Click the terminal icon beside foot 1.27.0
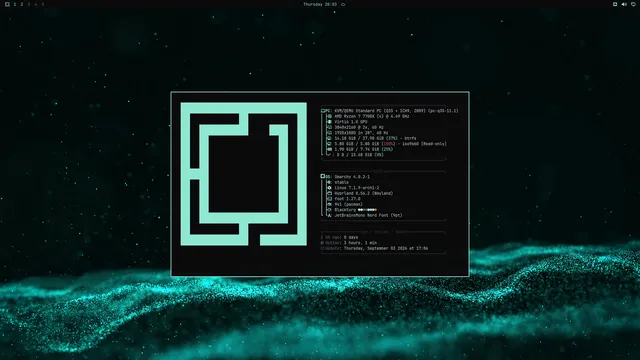Viewport: 640px width, 360px height. click(x=329, y=199)
